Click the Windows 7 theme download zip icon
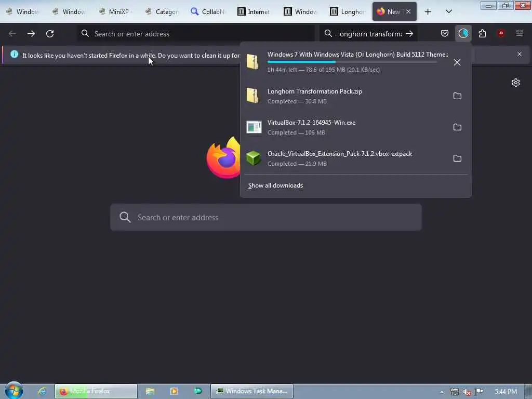The height and width of the screenshot is (399, 532). (253, 62)
